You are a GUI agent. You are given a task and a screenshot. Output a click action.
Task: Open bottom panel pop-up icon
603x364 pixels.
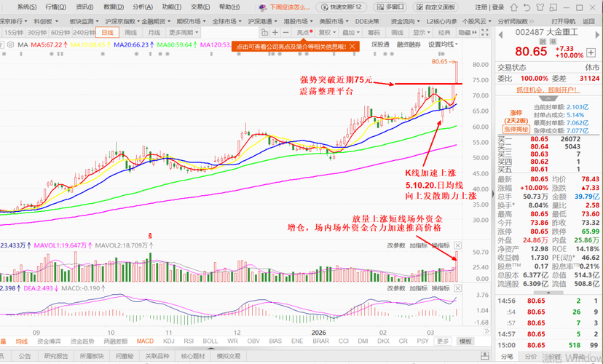(485, 355)
